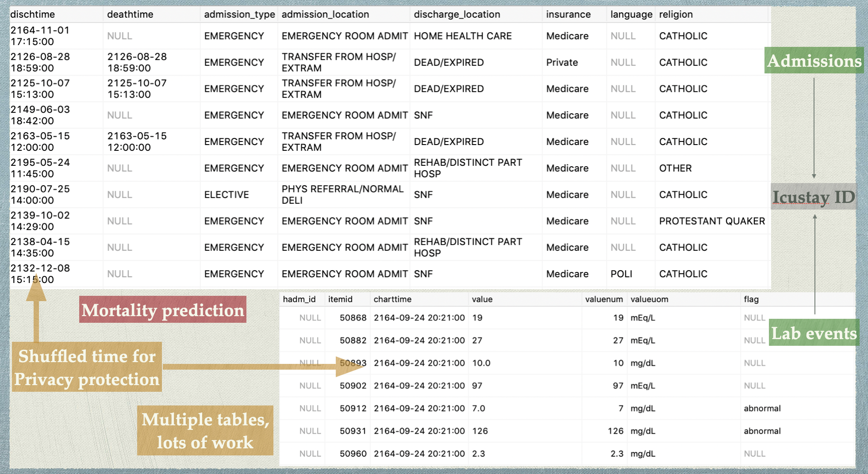Screen dimensions: 868x474
Task: Sort by the dischtime column header
Action: (x=33, y=14)
